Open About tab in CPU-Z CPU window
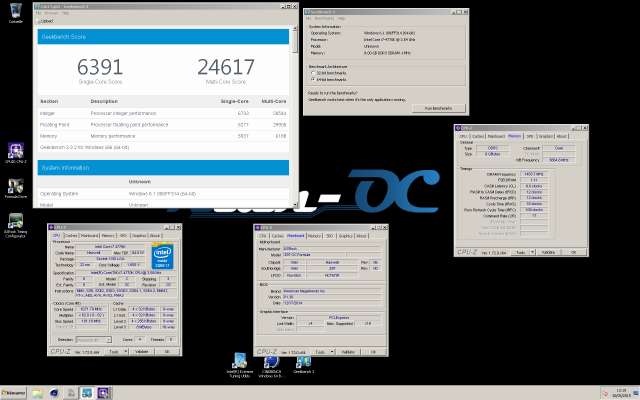 [x=155, y=236]
